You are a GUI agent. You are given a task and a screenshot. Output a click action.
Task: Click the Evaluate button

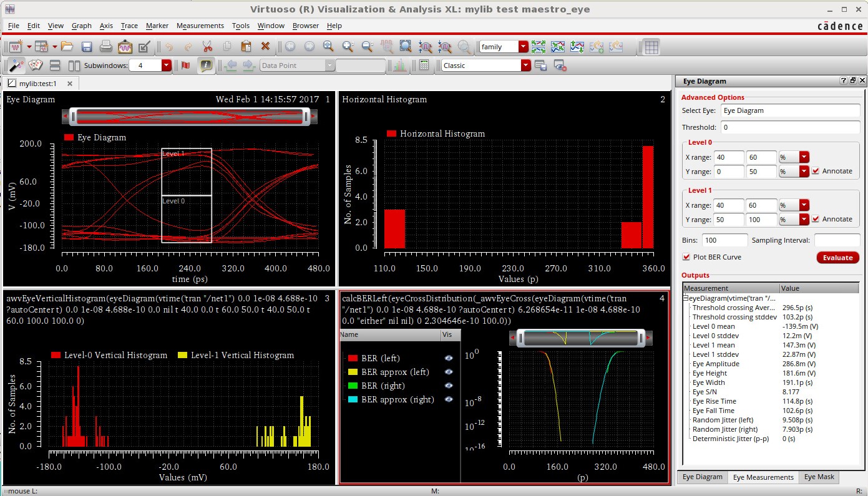pyautogui.click(x=837, y=257)
